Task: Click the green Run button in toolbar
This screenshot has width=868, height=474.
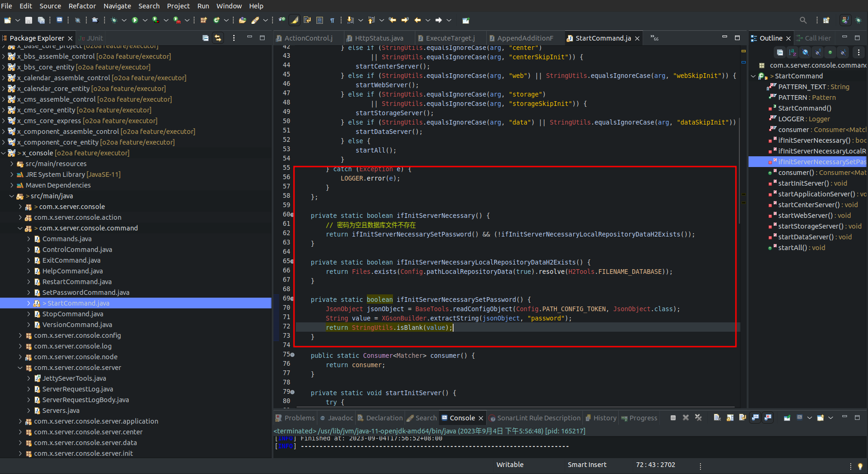Action: pos(135,20)
